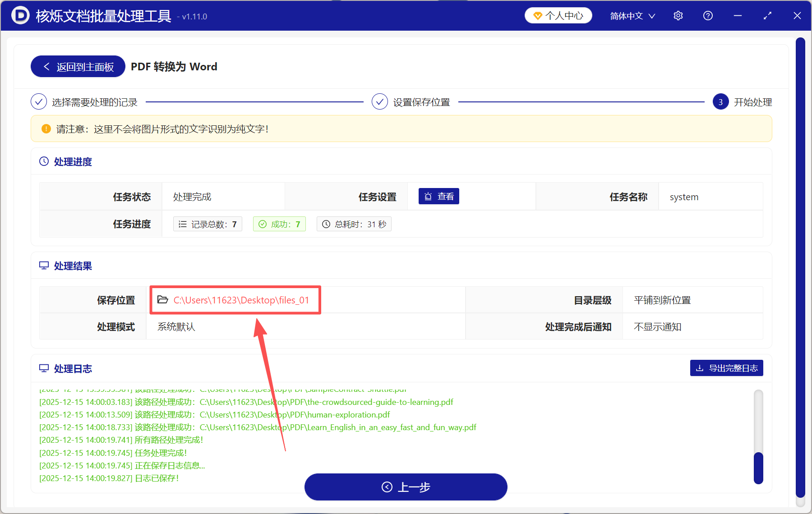Click the clock icon beside 处理进度
Image resolution: width=812 pixels, height=514 pixels.
click(44, 161)
